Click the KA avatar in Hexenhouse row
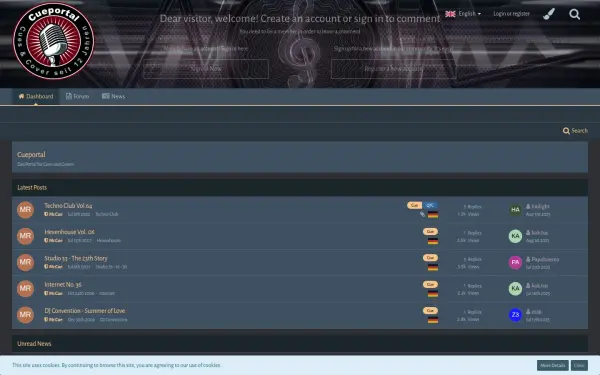The width and height of the screenshot is (600, 375). (515, 236)
